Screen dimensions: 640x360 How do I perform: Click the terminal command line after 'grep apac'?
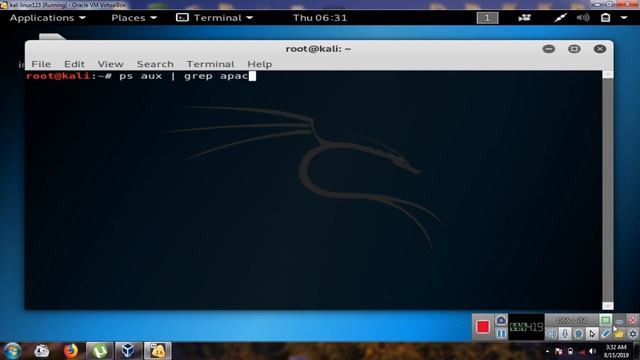coord(252,76)
